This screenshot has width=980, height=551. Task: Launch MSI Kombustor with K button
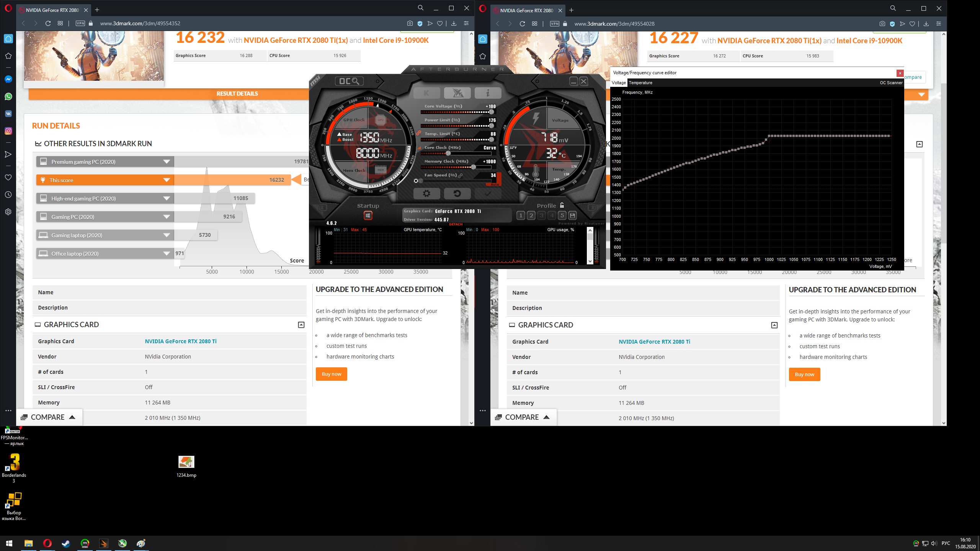(x=426, y=93)
